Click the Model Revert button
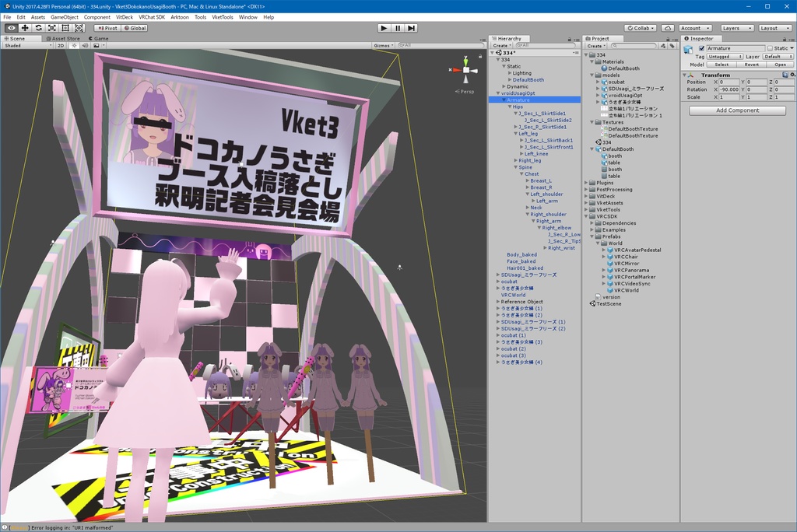Image resolution: width=797 pixels, height=532 pixels. 751,65
